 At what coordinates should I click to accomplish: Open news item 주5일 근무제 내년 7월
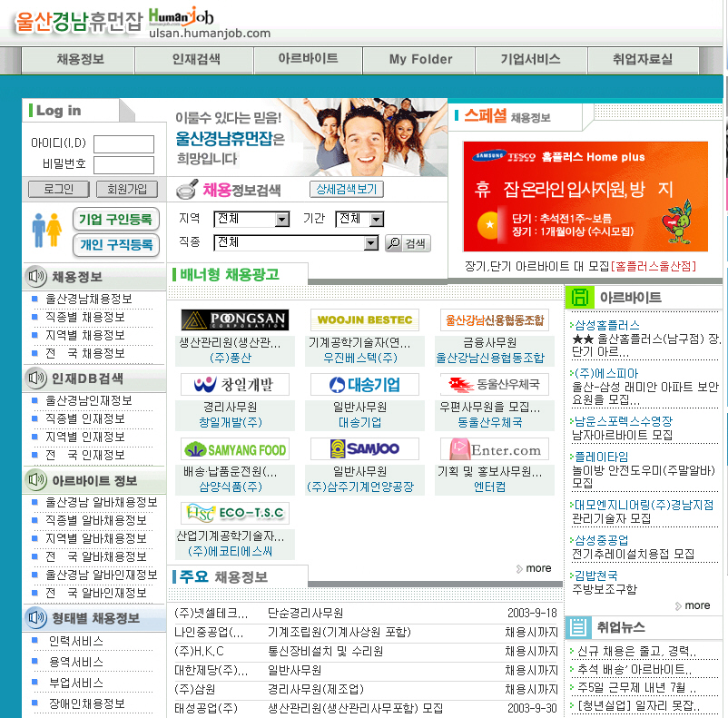click(x=636, y=687)
